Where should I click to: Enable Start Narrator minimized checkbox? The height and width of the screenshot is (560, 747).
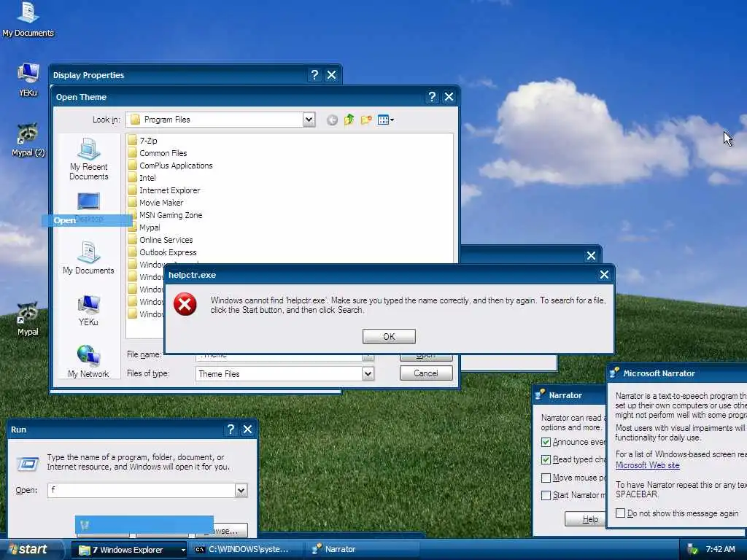(x=546, y=495)
